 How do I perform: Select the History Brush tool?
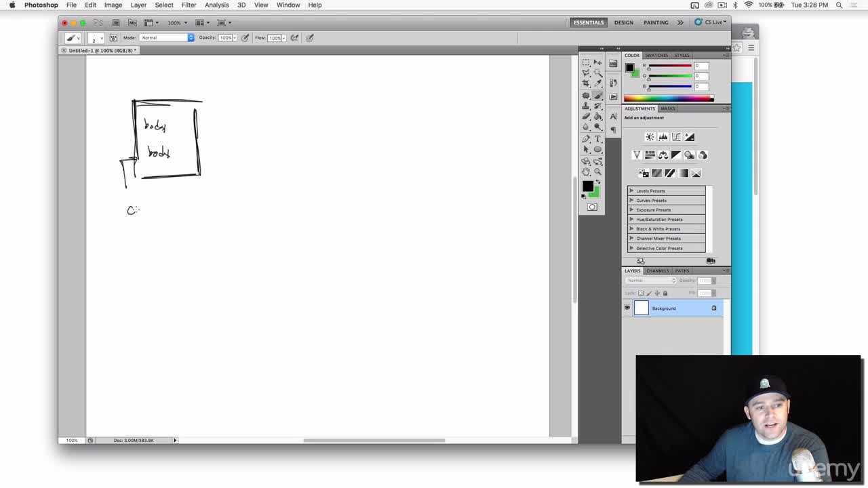(597, 106)
